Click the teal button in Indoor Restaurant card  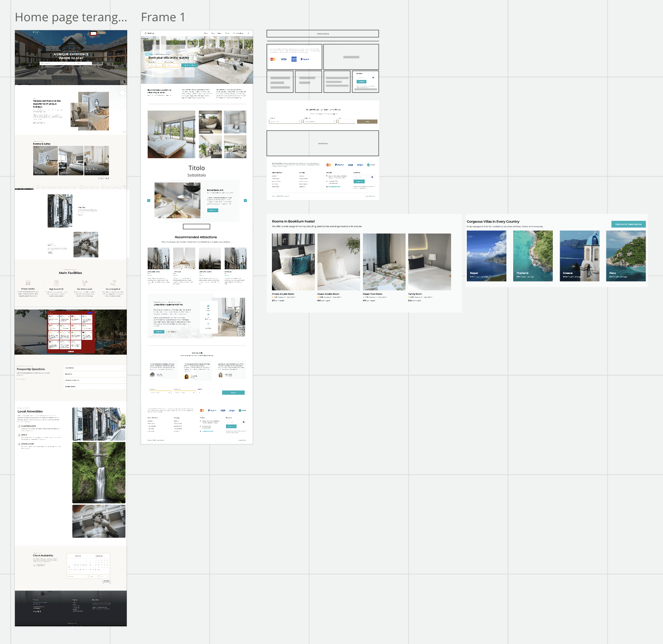tap(213, 210)
